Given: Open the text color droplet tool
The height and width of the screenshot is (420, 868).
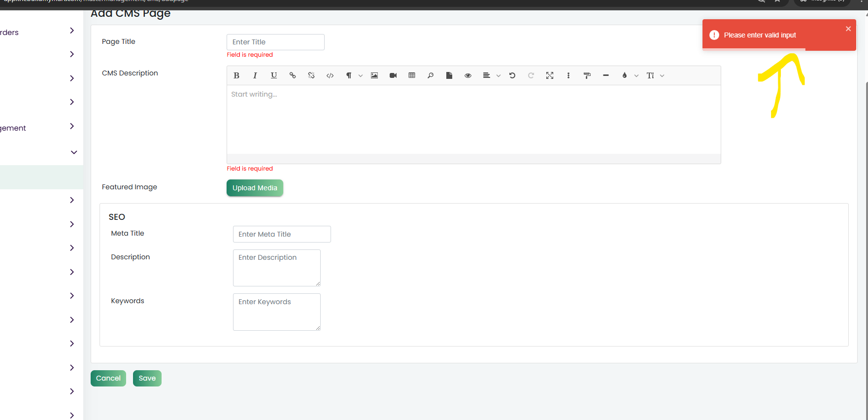Looking at the screenshot, I should tap(625, 75).
